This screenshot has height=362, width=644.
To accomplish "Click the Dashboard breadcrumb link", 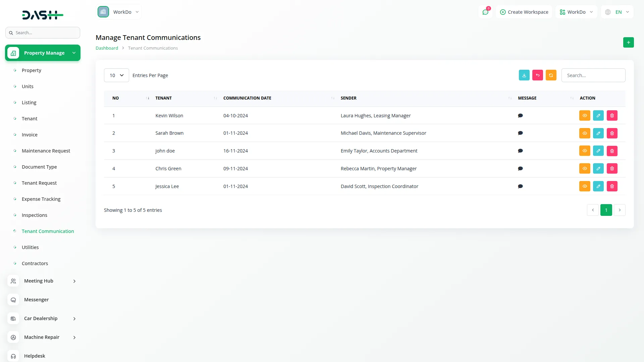I will coord(107,48).
